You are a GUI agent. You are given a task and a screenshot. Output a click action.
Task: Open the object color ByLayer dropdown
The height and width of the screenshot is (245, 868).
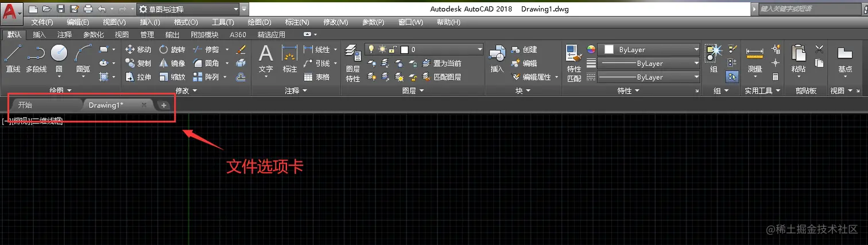pyautogui.click(x=649, y=50)
